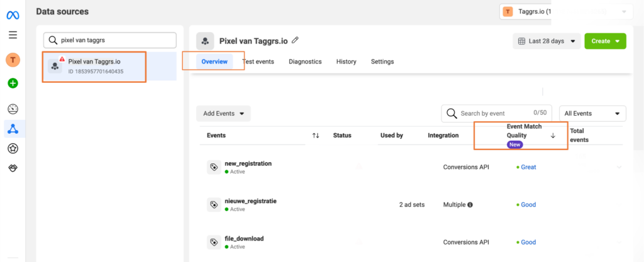
Task: Open the orange T account avatar
Action: [x=13, y=60]
